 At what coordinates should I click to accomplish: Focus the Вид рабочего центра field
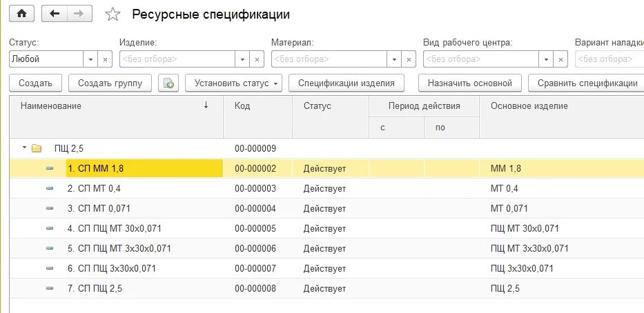[x=481, y=59]
